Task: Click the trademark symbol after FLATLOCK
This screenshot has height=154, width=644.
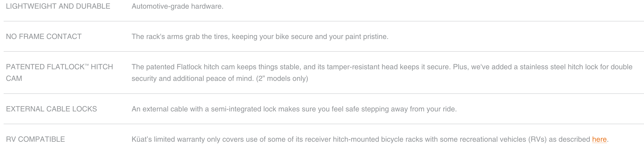Action: (87, 65)
